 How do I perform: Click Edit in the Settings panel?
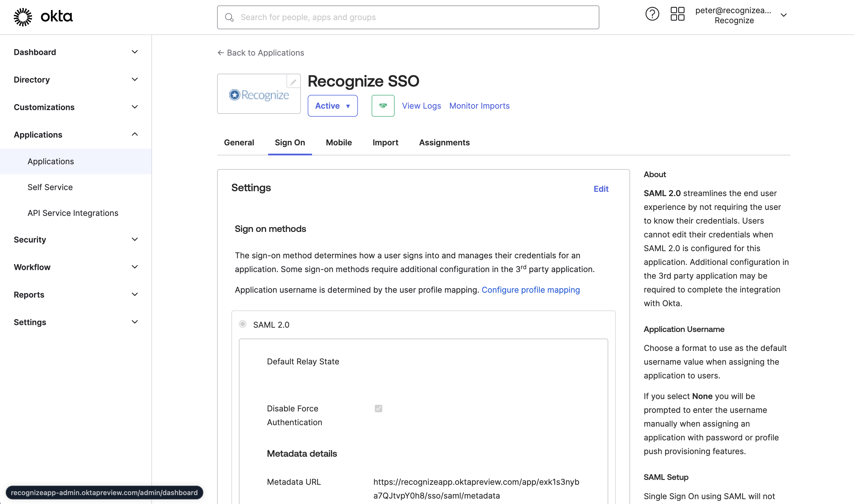point(600,189)
